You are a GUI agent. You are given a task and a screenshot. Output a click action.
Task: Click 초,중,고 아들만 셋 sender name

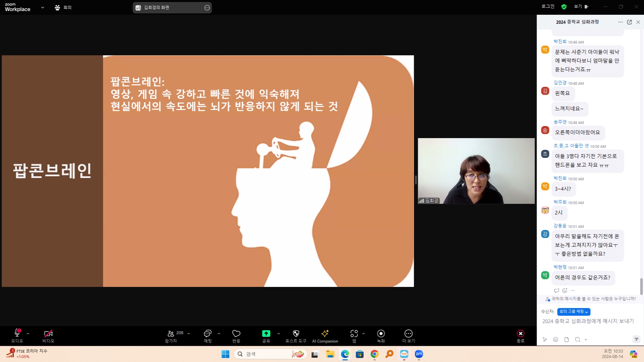571,146
